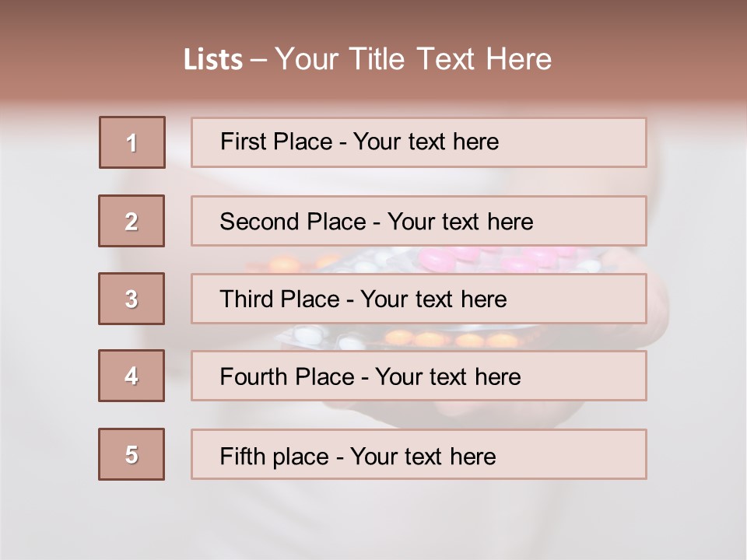Select the 'Your Title Text Here' title text

click(x=413, y=59)
